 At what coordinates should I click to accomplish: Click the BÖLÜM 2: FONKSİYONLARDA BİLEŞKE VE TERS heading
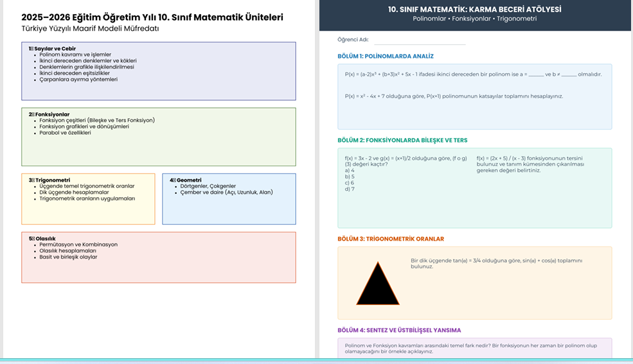pyautogui.click(x=402, y=140)
